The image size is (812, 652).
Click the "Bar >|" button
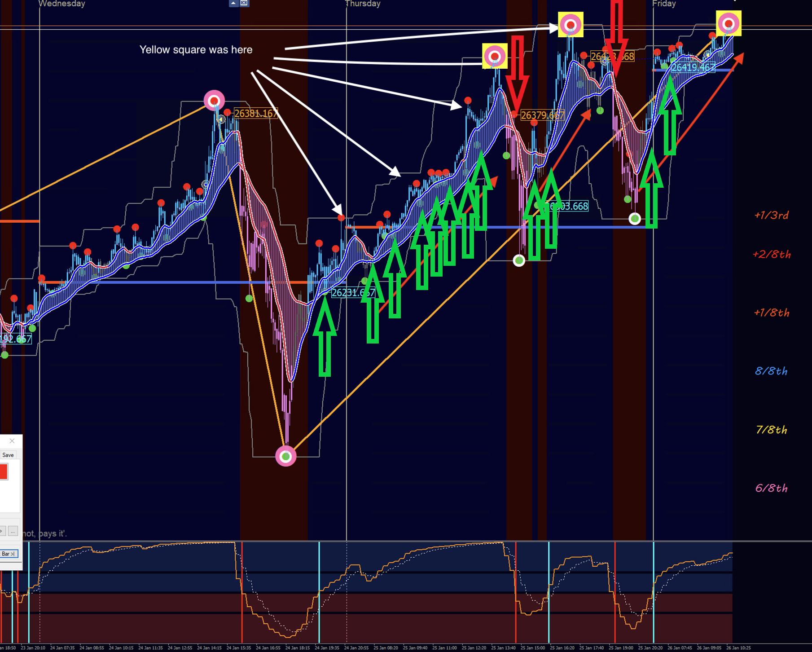9,554
